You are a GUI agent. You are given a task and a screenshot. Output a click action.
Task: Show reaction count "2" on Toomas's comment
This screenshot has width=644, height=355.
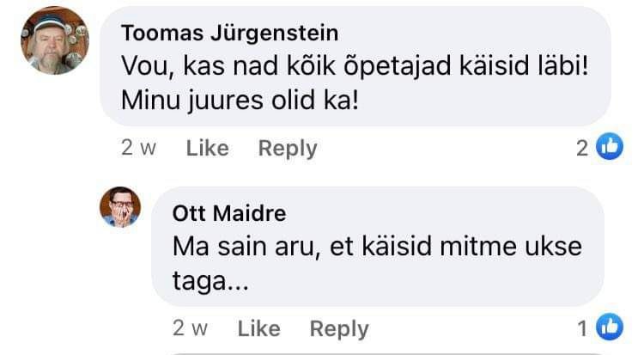point(582,148)
